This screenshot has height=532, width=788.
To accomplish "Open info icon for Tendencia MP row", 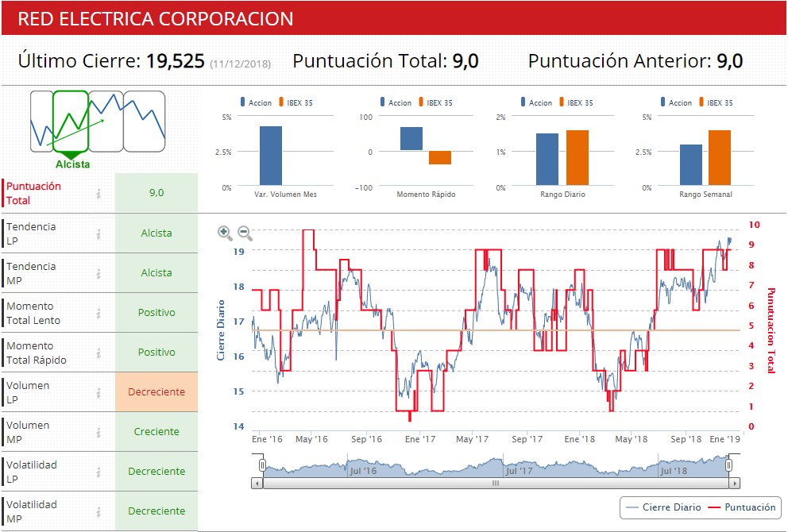I will coord(98,274).
